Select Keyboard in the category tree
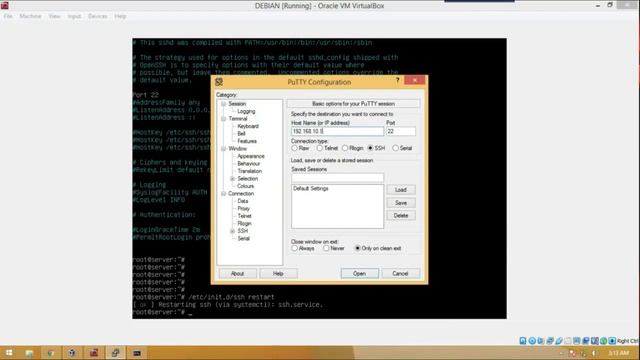 [248, 127]
